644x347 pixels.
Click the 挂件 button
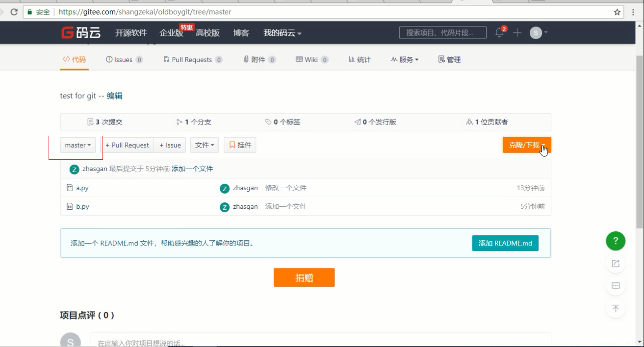coord(240,145)
